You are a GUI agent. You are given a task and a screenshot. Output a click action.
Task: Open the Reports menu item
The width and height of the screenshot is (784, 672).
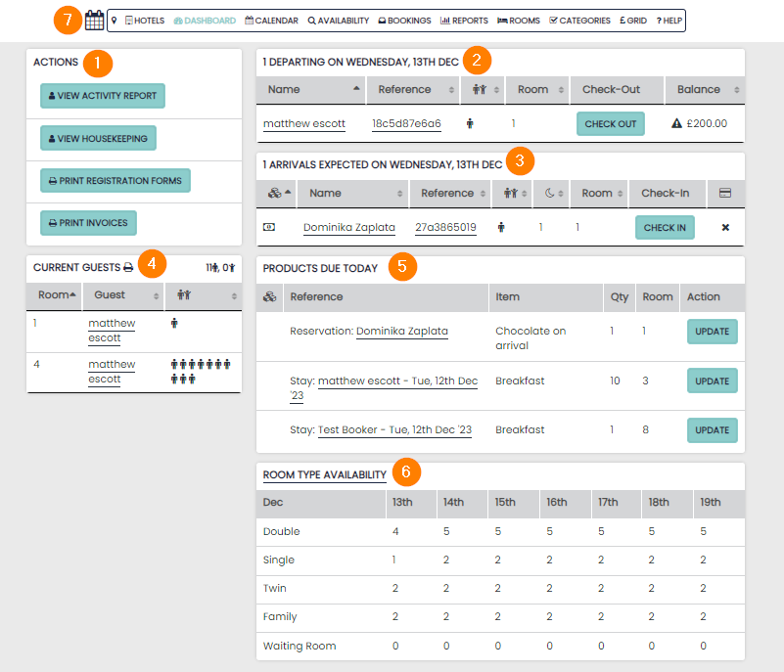464,20
